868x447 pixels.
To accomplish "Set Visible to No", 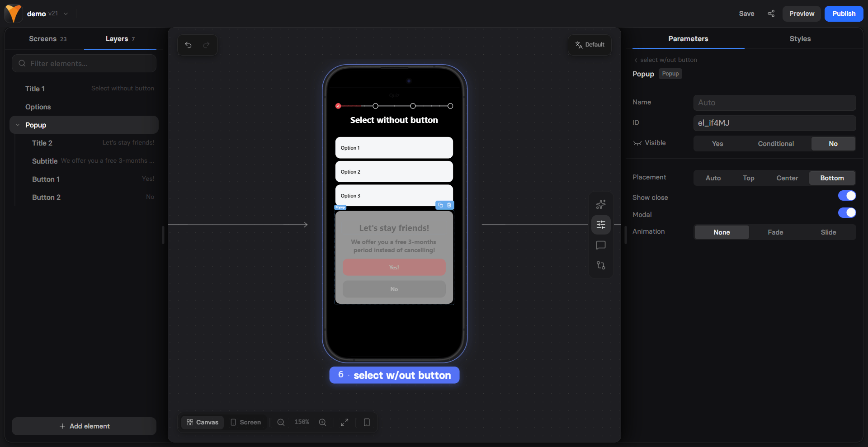I will pos(833,144).
